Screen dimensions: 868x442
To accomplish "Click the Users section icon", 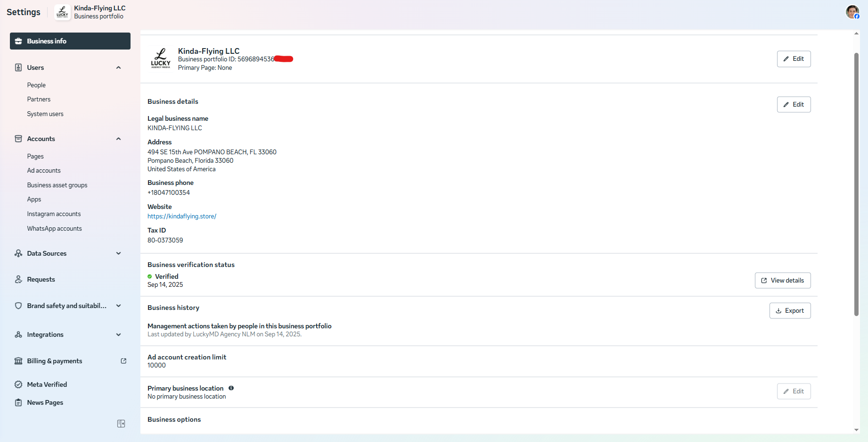I will [18, 67].
